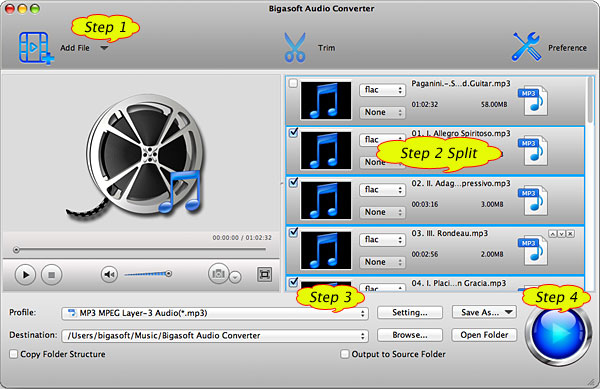Image resolution: width=600 pixels, height=389 pixels.
Task: Click MP3 output icon for 02. II. Adag...pressivo.mp3
Action: (533, 200)
